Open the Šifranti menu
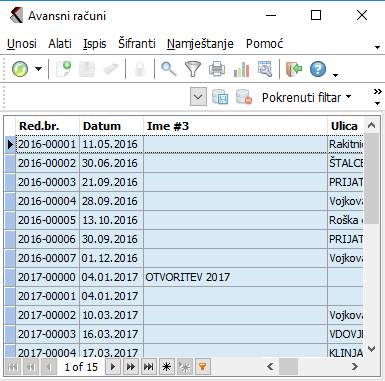 (137, 44)
